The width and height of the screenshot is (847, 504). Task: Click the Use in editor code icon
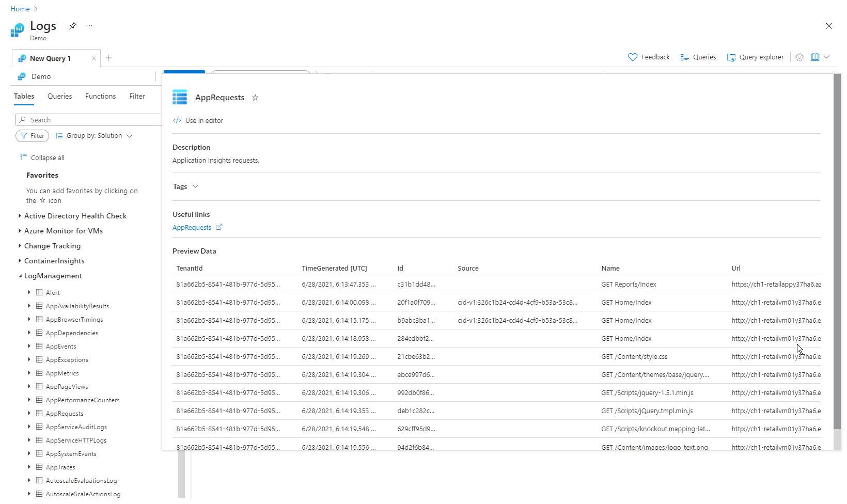[x=177, y=120]
